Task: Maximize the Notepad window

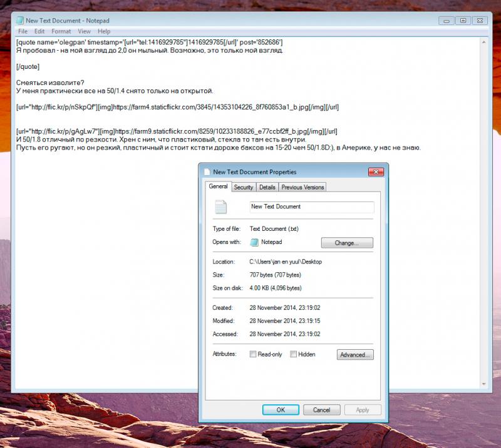Action: [463, 21]
